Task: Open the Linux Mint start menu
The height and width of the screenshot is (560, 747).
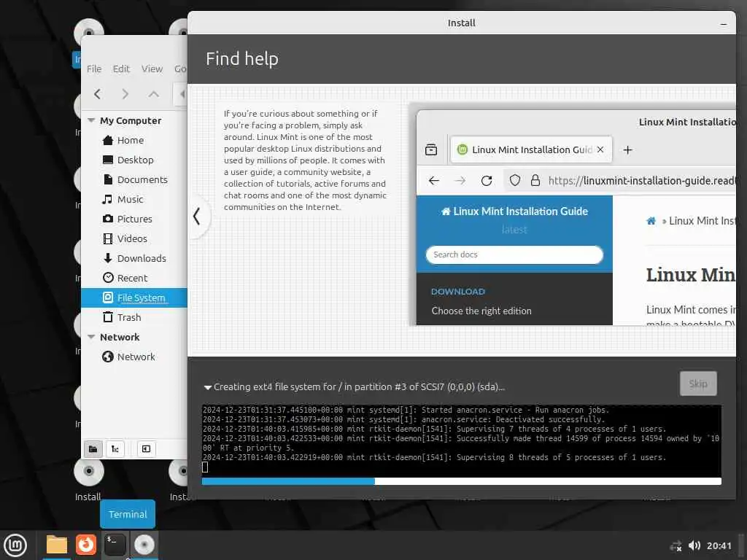Action: 15,545
